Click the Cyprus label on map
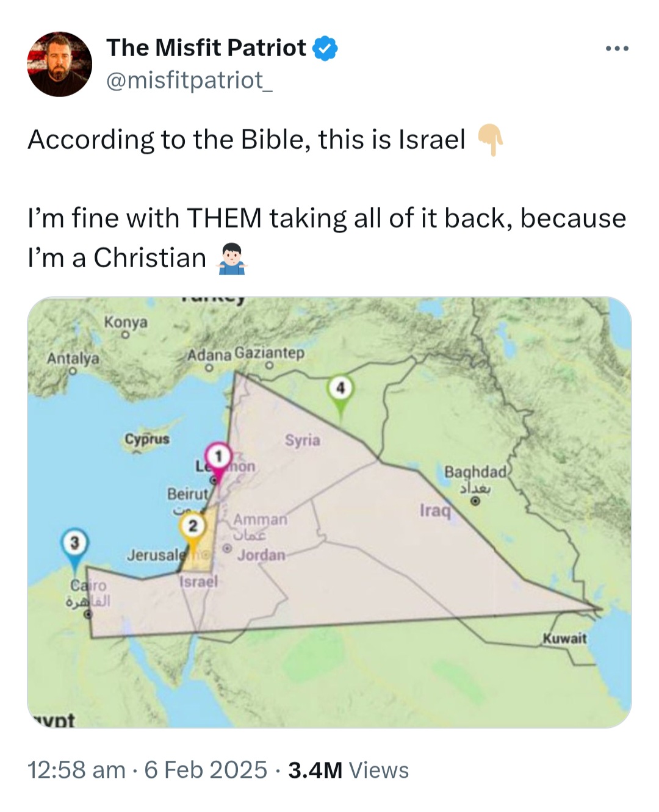 coord(147,439)
